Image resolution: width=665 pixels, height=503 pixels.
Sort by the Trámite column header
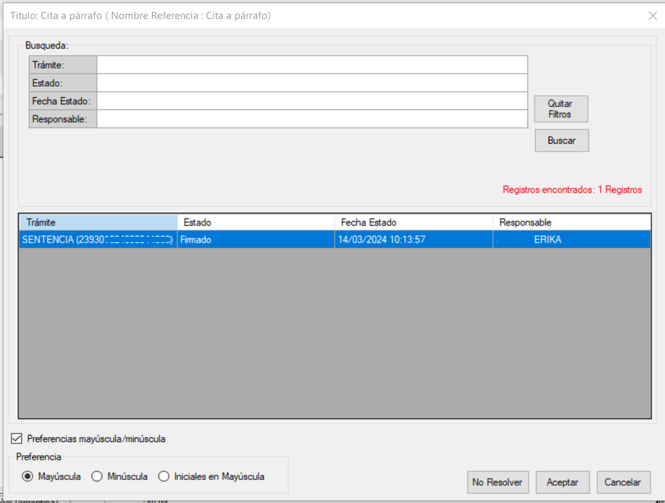[x=98, y=222]
